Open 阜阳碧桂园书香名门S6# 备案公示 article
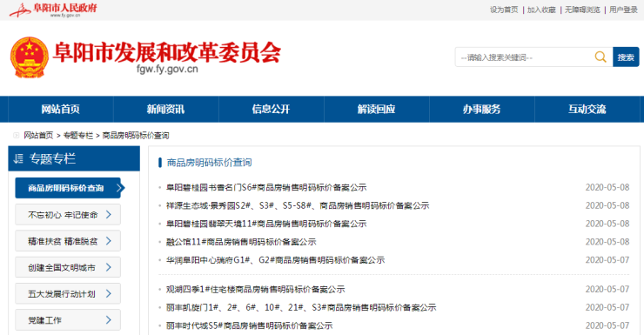Viewport: 644px width, 335px height. click(266, 188)
